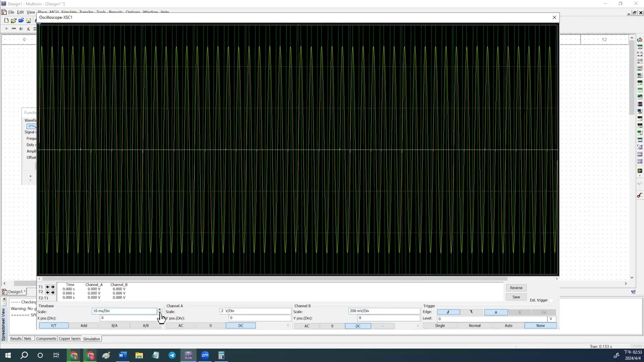
Task: Click timebase Scale 10 ms/Div field
Action: pos(124,311)
